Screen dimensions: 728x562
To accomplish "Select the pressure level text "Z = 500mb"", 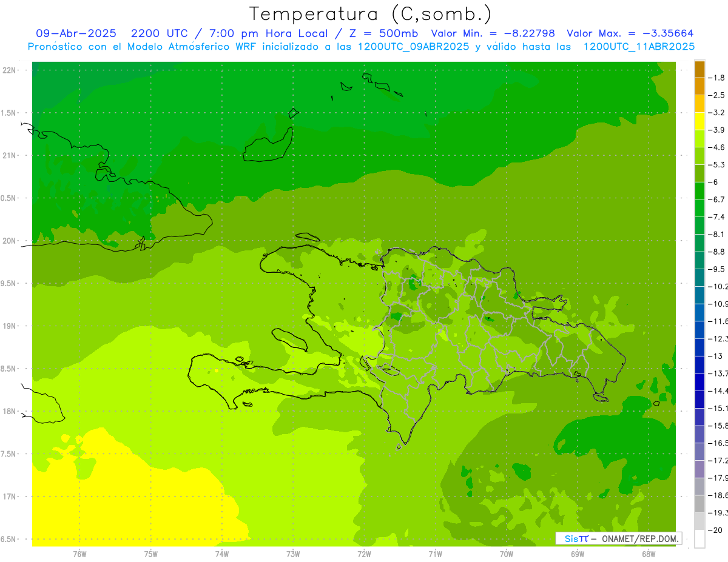I will click(385, 33).
